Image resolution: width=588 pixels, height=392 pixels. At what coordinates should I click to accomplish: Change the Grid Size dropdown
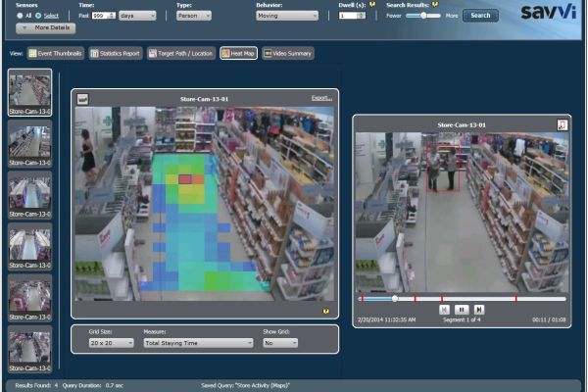pyautogui.click(x=111, y=343)
